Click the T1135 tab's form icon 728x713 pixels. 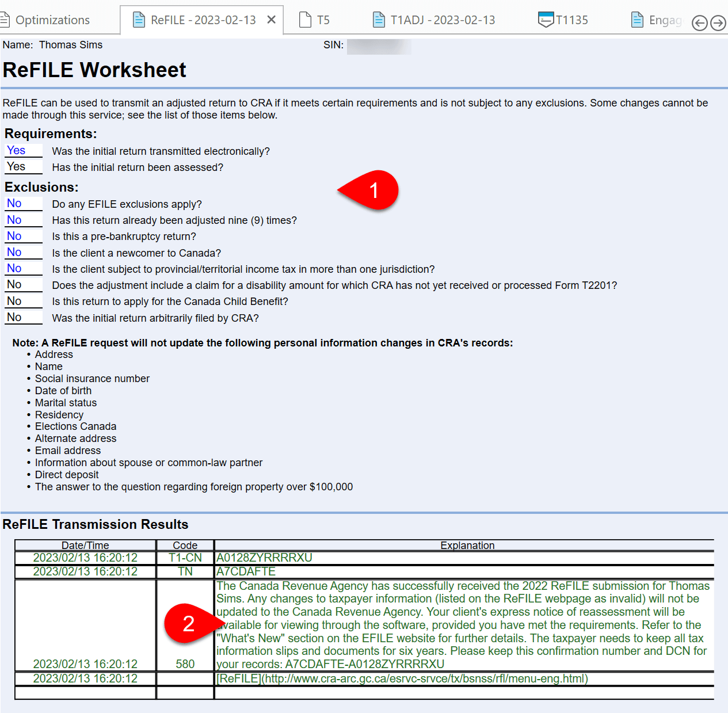coord(546,20)
